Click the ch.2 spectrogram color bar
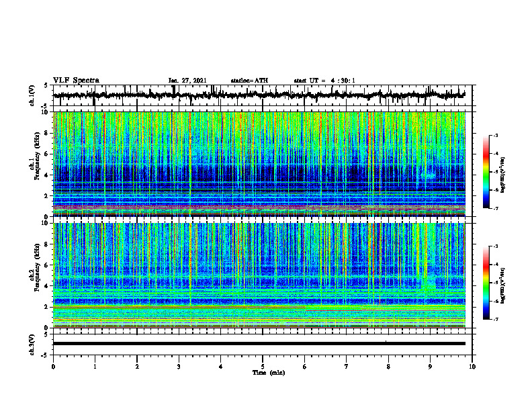The height and width of the screenshot is (411, 532). (486, 283)
